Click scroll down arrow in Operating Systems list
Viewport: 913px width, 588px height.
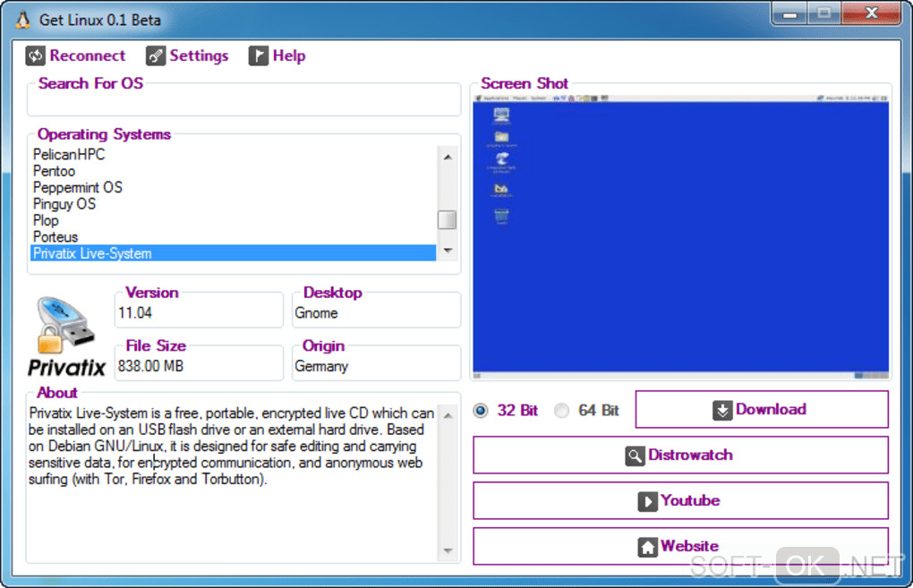(x=448, y=251)
